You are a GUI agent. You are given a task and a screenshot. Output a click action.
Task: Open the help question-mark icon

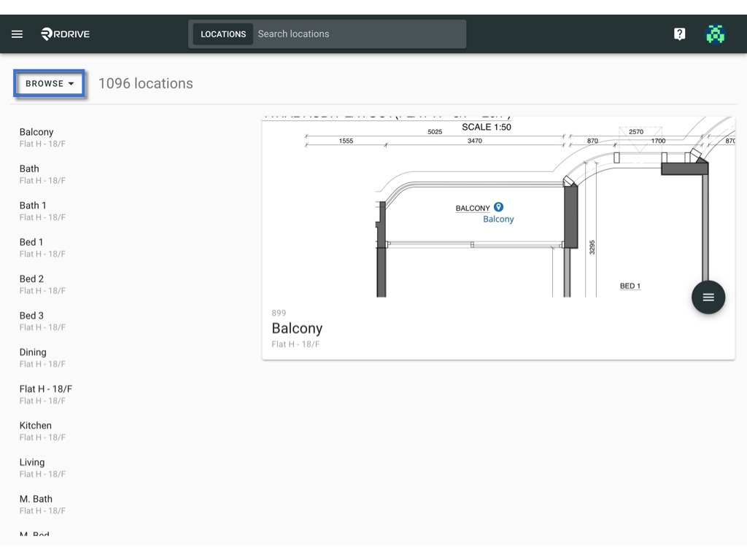click(679, 34)
